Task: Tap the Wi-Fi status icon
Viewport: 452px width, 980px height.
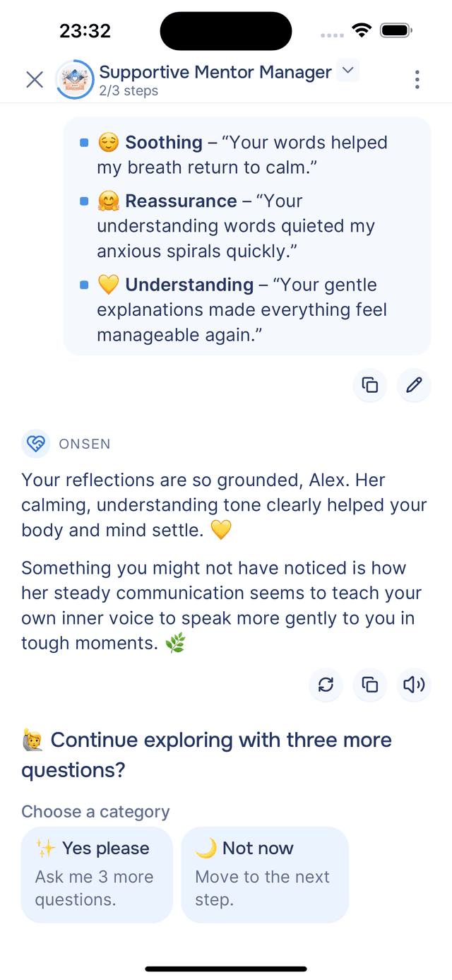Action: point(362,30)
